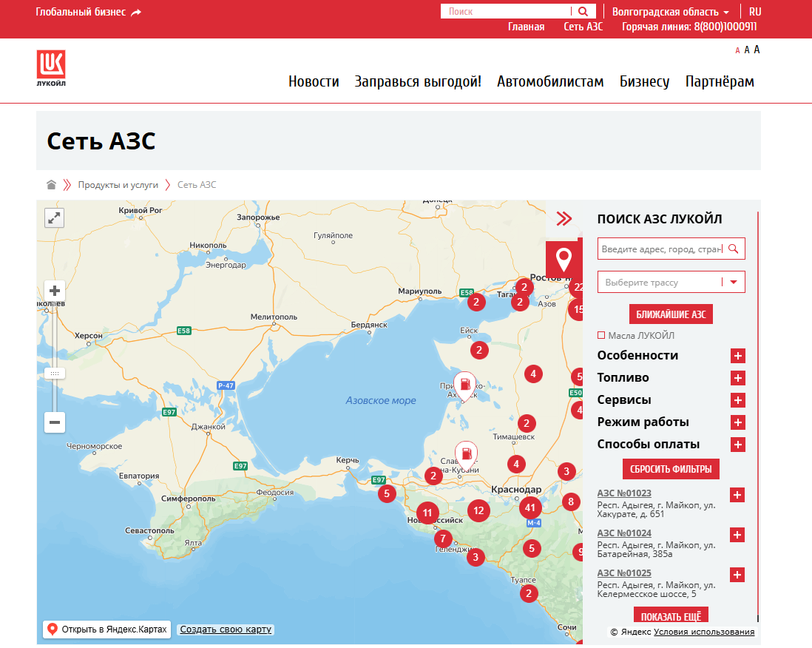Open the АЗС №01025 link
This screenshot has height=648, width=812.
click(x=624, y=573)
